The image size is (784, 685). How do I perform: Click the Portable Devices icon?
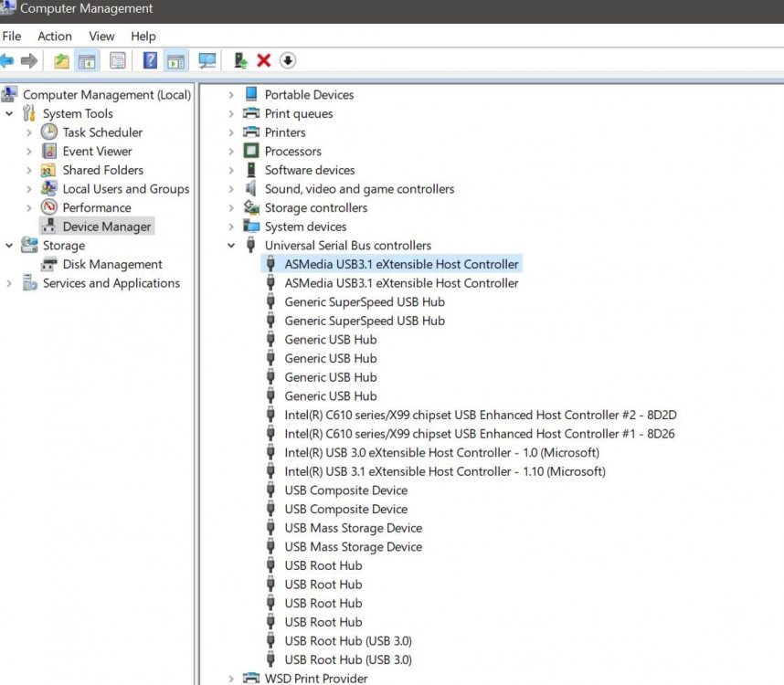point(251,94)
